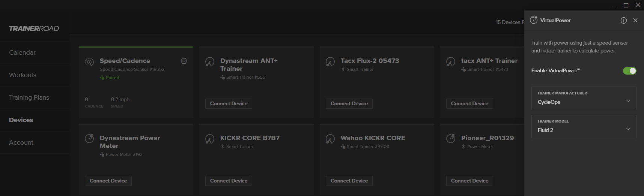This screenshot has width=644, height=196.
Task: Connect the KICKR CORE B7B7 device
Action: (x=229, y=181)
